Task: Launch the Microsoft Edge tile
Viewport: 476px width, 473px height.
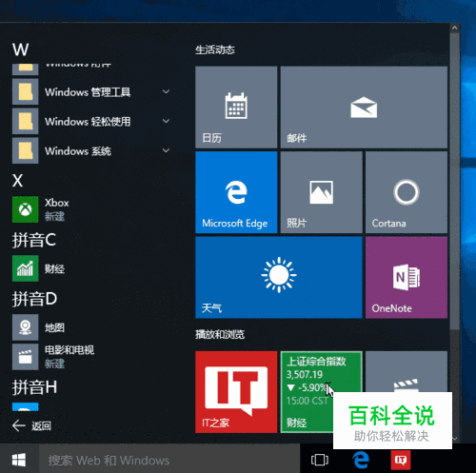Action: (236, 192)
